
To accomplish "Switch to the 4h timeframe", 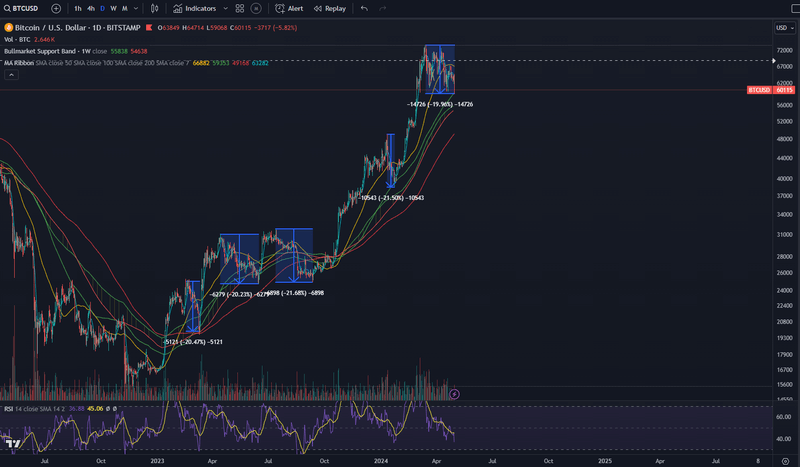I will tap(90, 8).
